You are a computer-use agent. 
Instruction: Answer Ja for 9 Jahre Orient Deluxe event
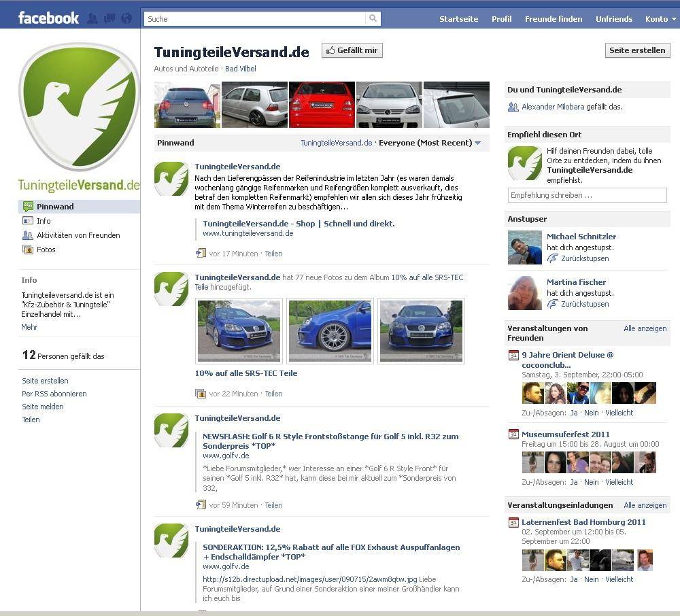(574, 413)
